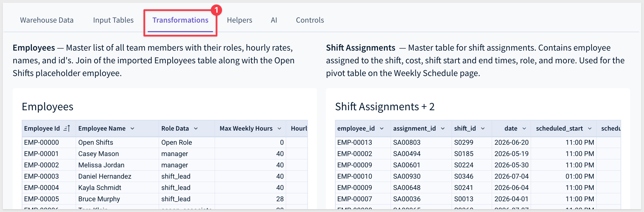644x212 pixels.
Task: Select cell EMP-00005 in Employees
Action: pos(49,199)
